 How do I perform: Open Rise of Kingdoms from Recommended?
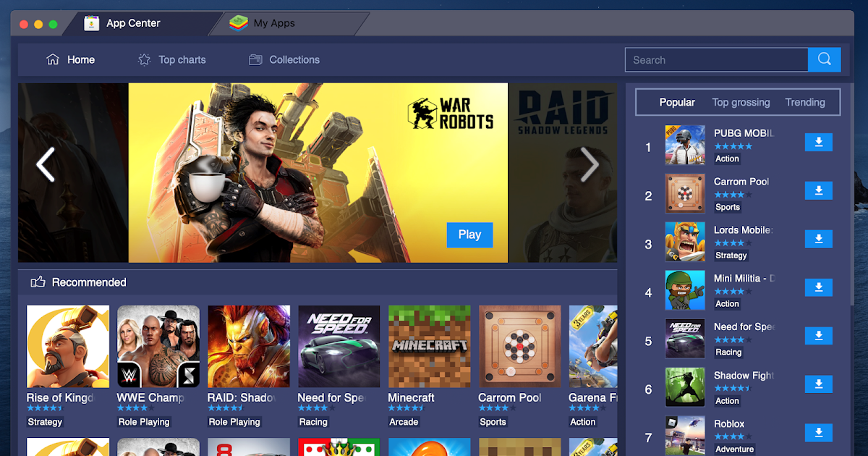pos(67,346)
